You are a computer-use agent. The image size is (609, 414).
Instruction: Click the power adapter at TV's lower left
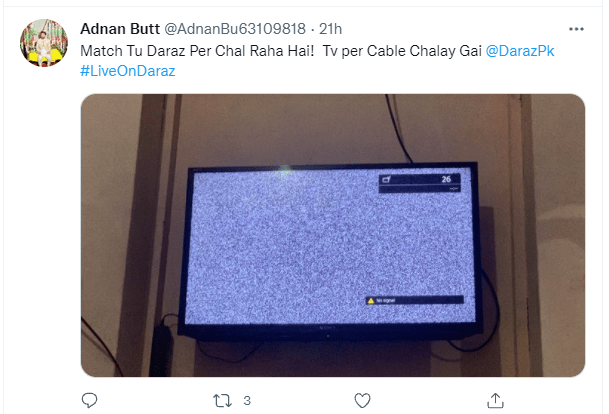pyautogui.click(x=162, y=348)
